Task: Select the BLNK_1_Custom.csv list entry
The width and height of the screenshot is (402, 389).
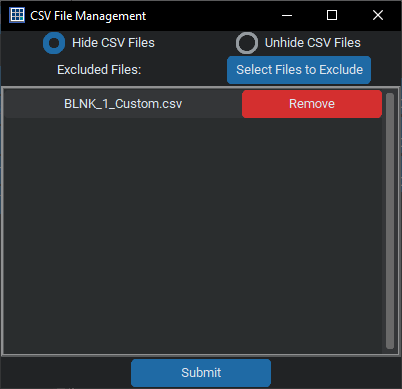Action: pyautogui.click(x=123, y=104)
